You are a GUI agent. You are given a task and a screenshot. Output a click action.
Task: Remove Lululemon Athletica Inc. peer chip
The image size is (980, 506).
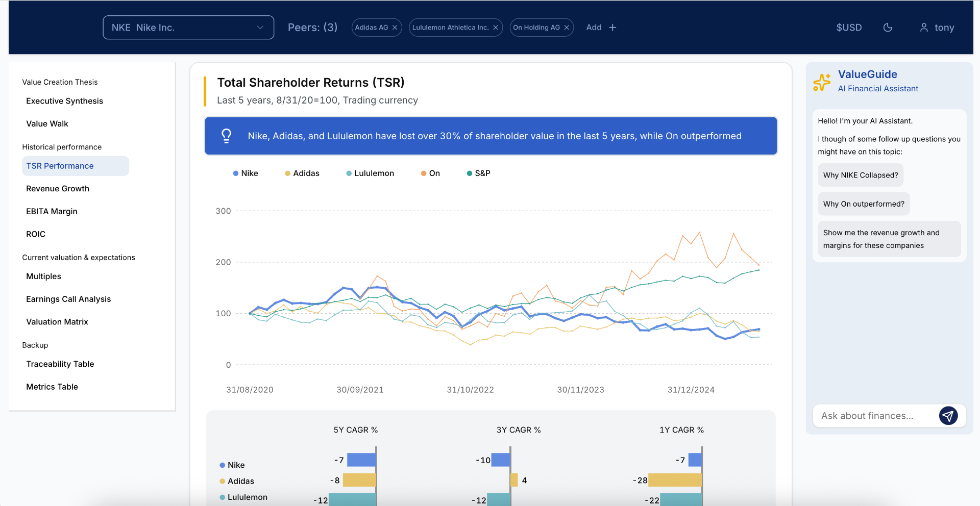point(495,28)
